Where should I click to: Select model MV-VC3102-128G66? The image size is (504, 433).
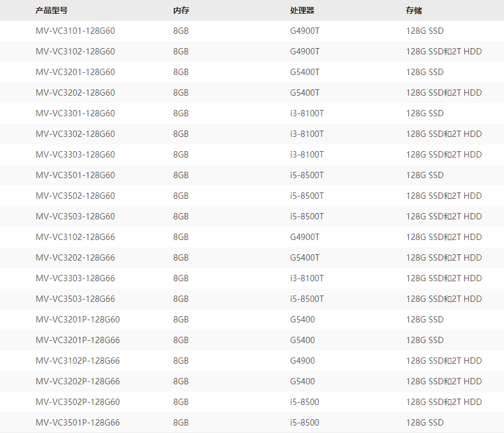(x=75, y=237)
